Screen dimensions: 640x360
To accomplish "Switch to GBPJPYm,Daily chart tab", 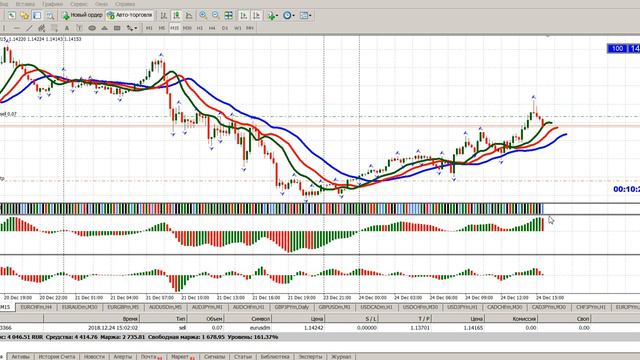I will tap(291, 307).
